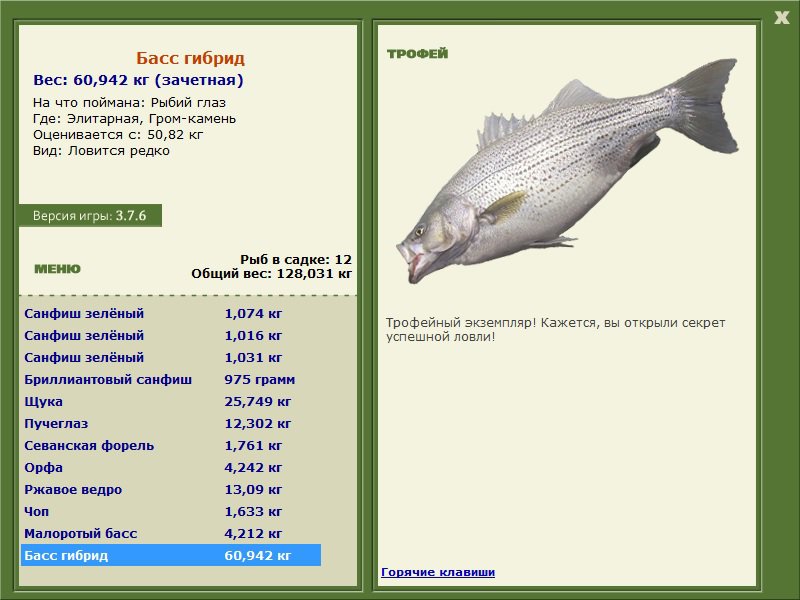Click the ТРОФЕЙ heading

coord(417,54)
